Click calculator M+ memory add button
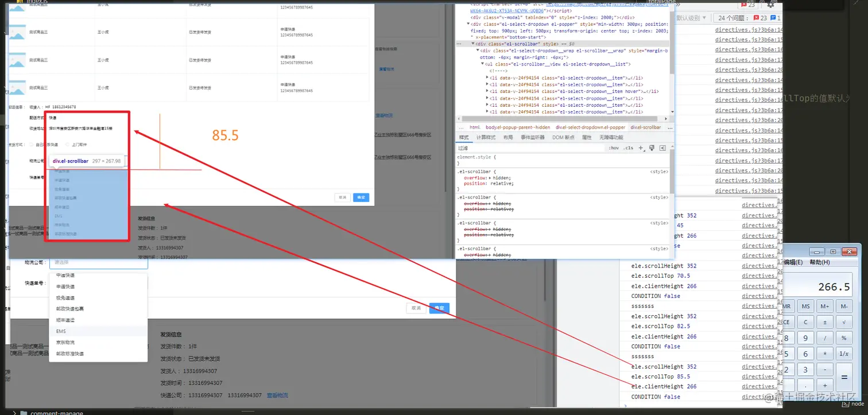868x415 pixels. click(x=825, y=307)
